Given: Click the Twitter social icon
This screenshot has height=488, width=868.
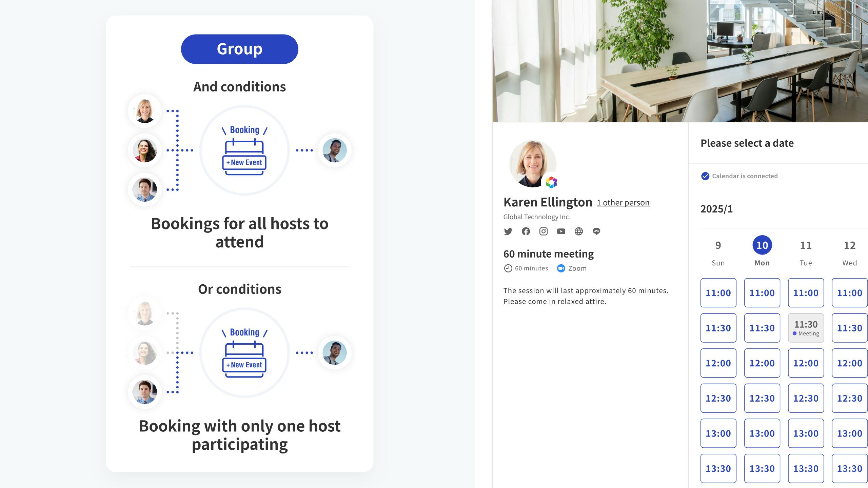Looking at the screenshot, I should [x=508, y=231].
